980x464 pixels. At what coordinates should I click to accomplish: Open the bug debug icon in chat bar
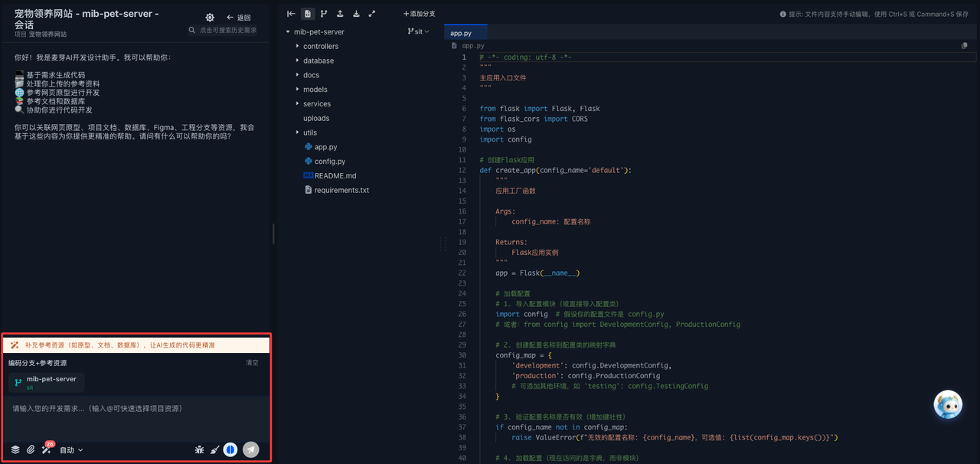coord(199,449)
